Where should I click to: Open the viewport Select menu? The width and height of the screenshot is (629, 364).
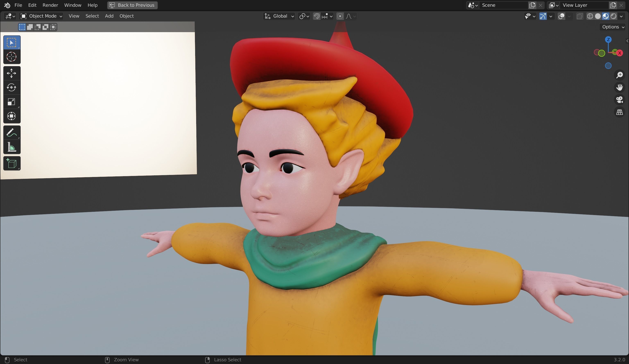click(92, 16)
